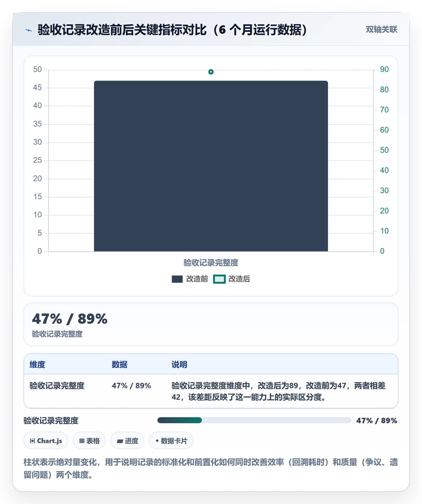Click the 数据 column header
Viewport: 422px width, 504px height.
[120, 365]
